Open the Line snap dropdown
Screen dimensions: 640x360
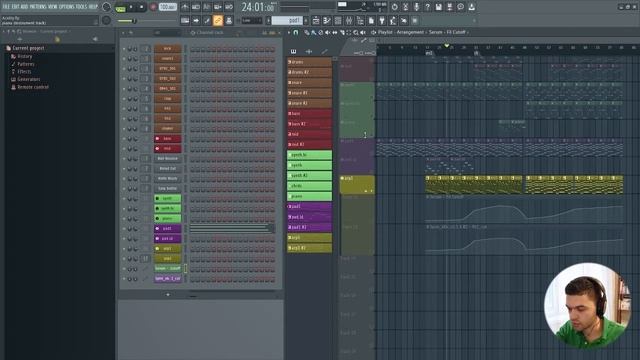252,20
